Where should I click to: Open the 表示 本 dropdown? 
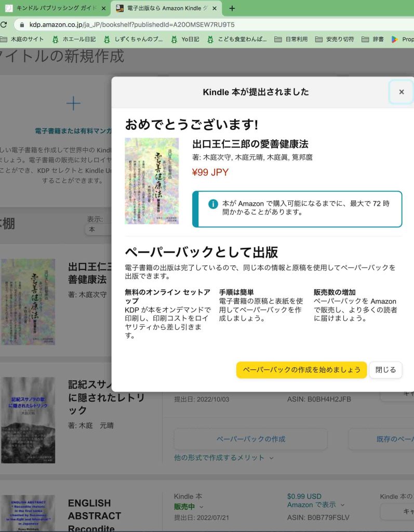tap(98, 230)
